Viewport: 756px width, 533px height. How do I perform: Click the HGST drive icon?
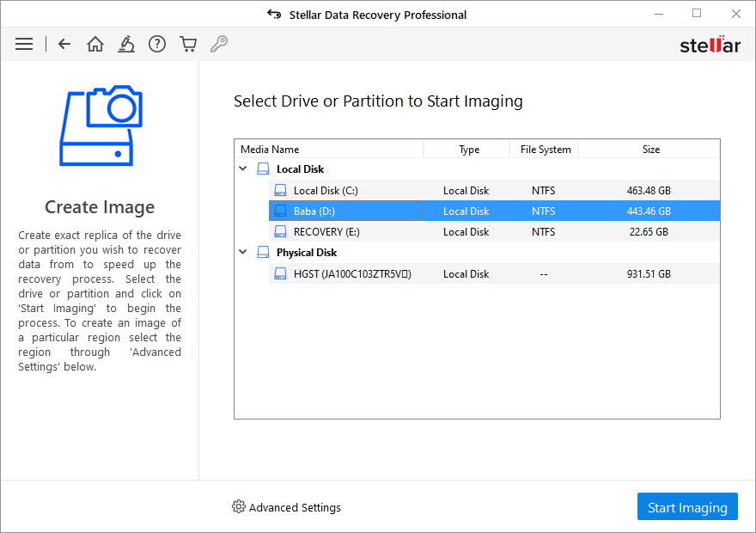click(x=280, y=274)
